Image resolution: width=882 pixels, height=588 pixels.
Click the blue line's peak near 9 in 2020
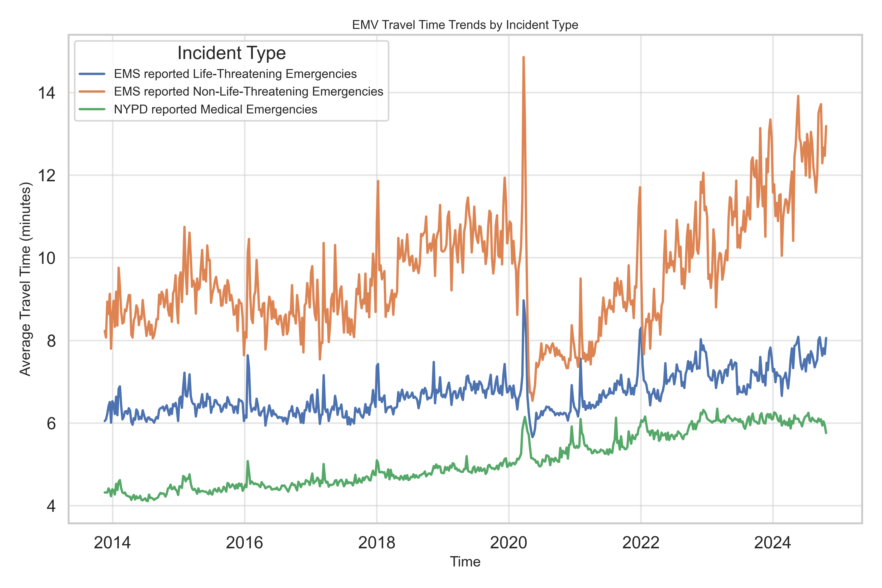tap(524, 300)
